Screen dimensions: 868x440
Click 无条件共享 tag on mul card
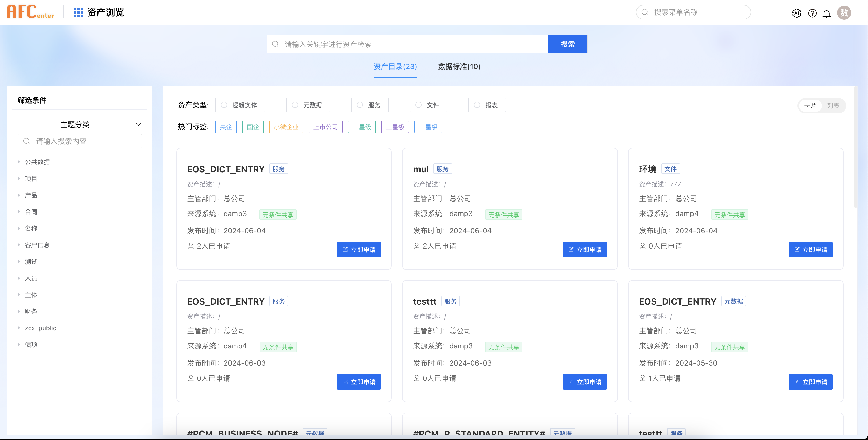click(503, 215)
